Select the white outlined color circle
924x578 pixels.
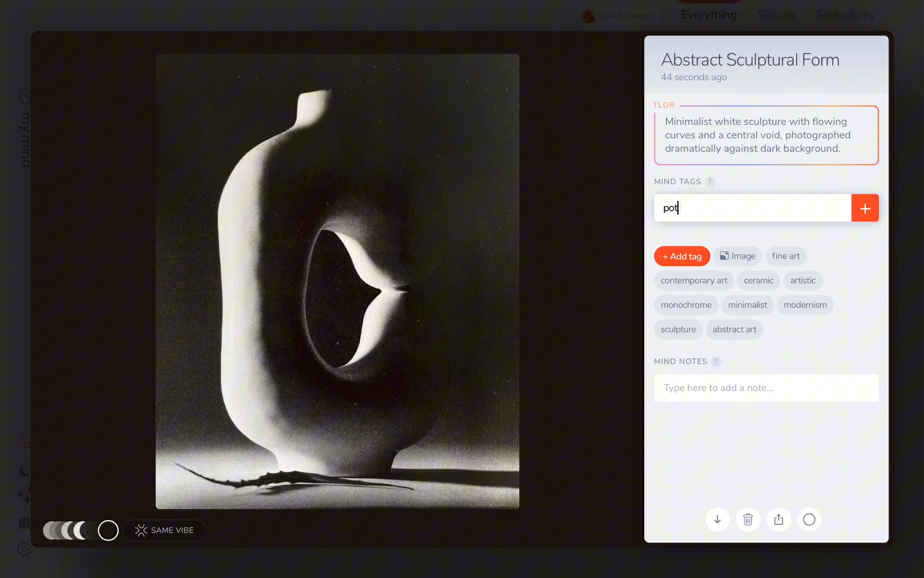pyautogui.click(x=108, y=530)
